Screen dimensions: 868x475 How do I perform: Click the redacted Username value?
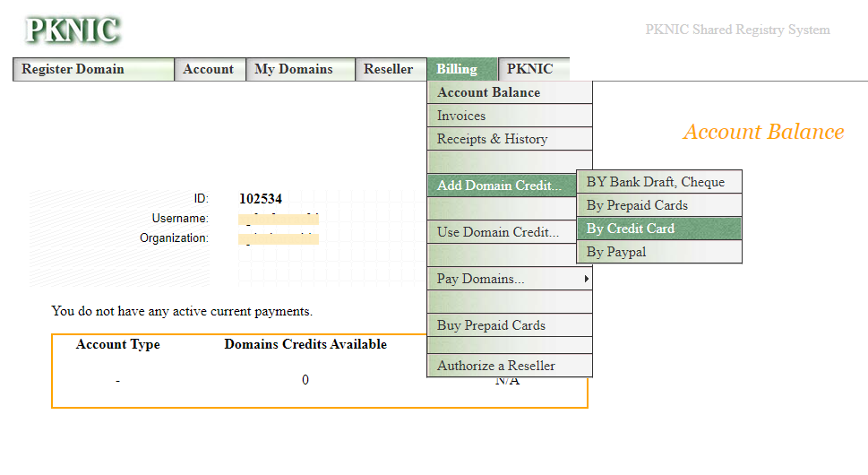click(279, 220)
